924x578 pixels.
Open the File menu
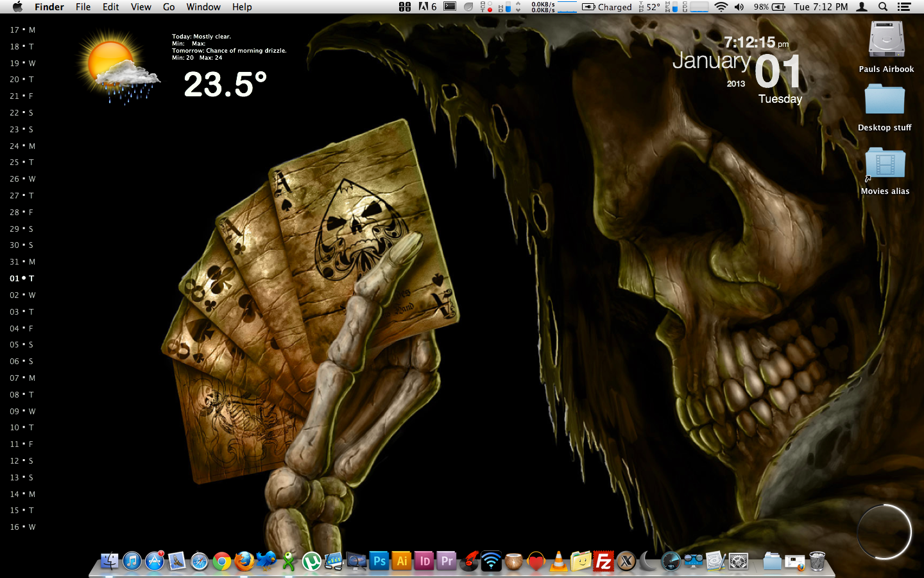pos(83,7)
